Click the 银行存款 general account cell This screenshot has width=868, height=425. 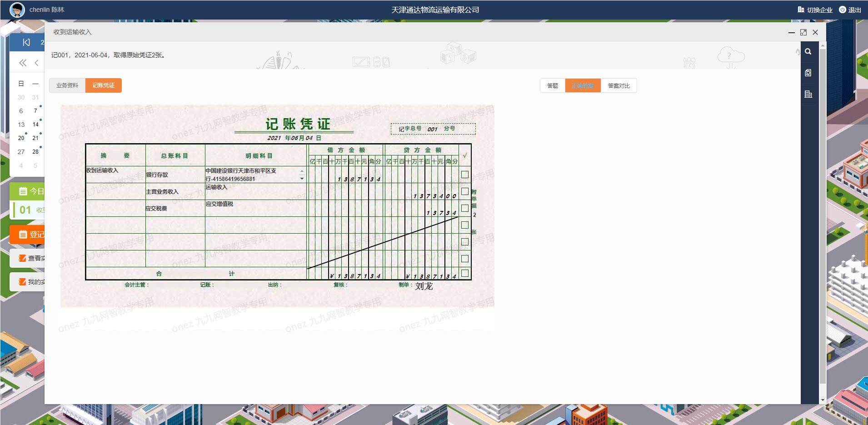click(175, 175)
